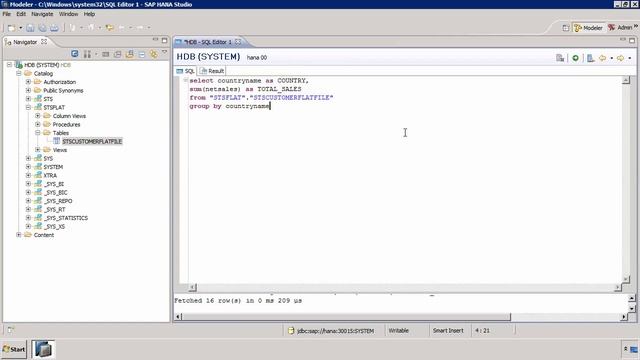The width and height of the screenshot is (640, 360).
Task: Open dropdown beside the editor forward arrow
Action: pos(629,58)
